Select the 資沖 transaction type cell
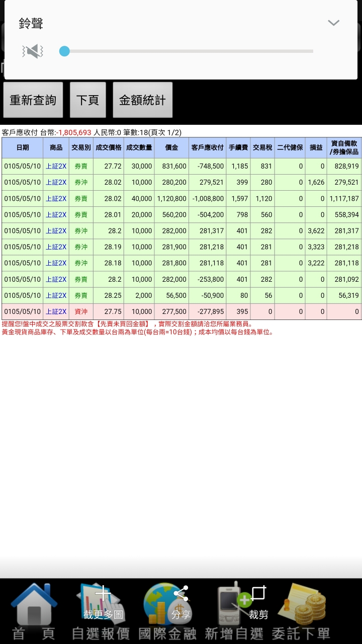The width and height of the screenshot is (362, 644). click(x=81, y=311)
